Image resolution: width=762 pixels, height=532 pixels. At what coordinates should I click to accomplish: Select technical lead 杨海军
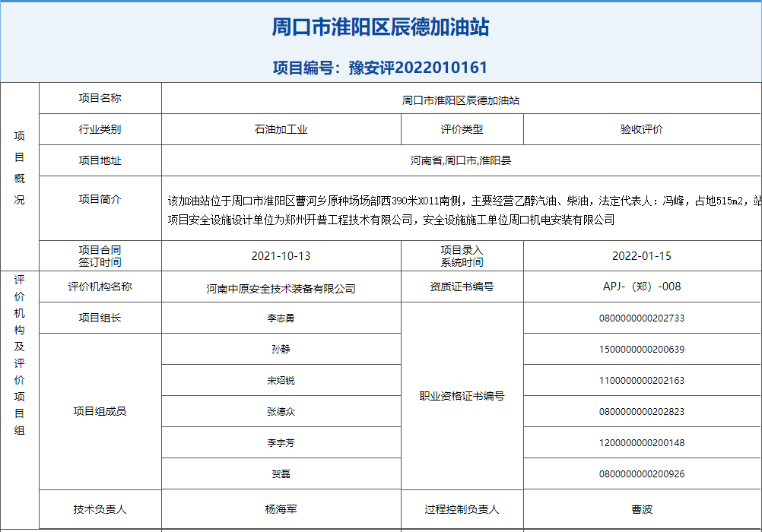coord(281,509)
